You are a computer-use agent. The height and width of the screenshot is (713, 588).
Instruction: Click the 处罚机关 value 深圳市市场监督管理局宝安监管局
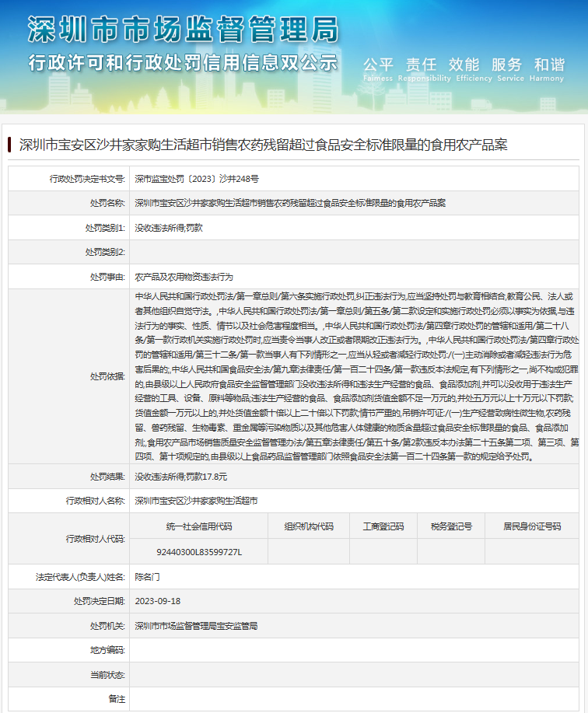pos(195,626)
